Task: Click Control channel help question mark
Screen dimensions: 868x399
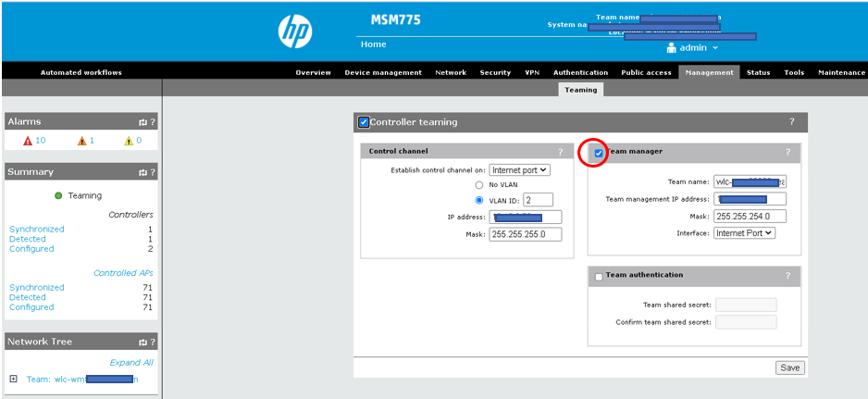Action: tap(560, 152)
